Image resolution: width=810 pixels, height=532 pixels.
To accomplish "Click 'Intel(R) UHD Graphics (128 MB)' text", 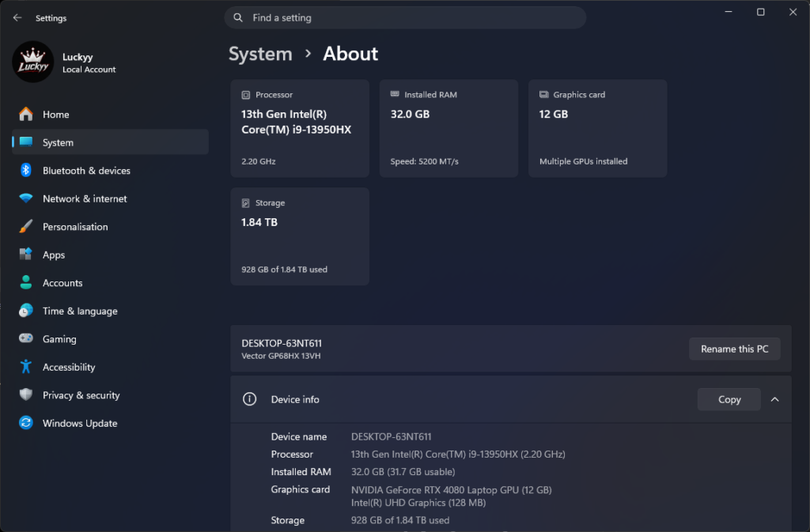I will click(418, 503).
